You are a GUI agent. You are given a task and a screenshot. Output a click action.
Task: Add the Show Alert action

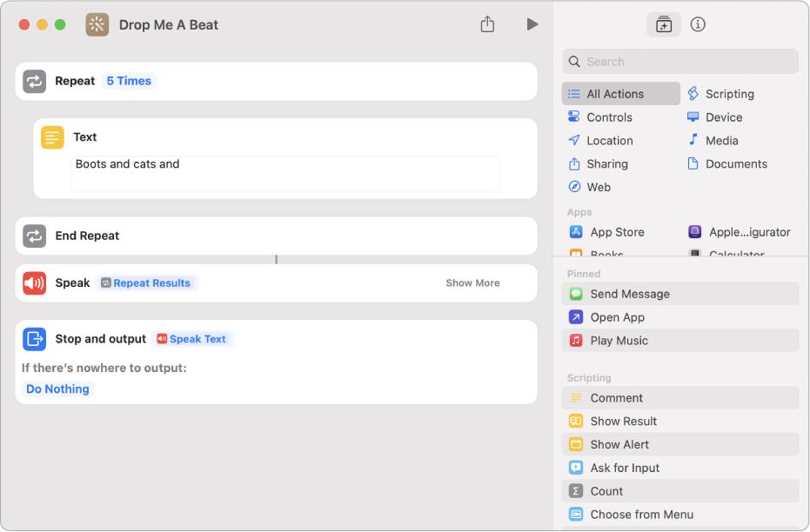click(x=680, y=445)
